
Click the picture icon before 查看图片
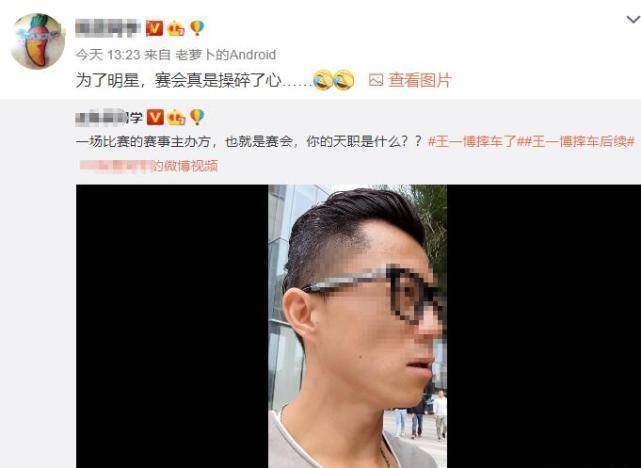[x=376, y=80]
